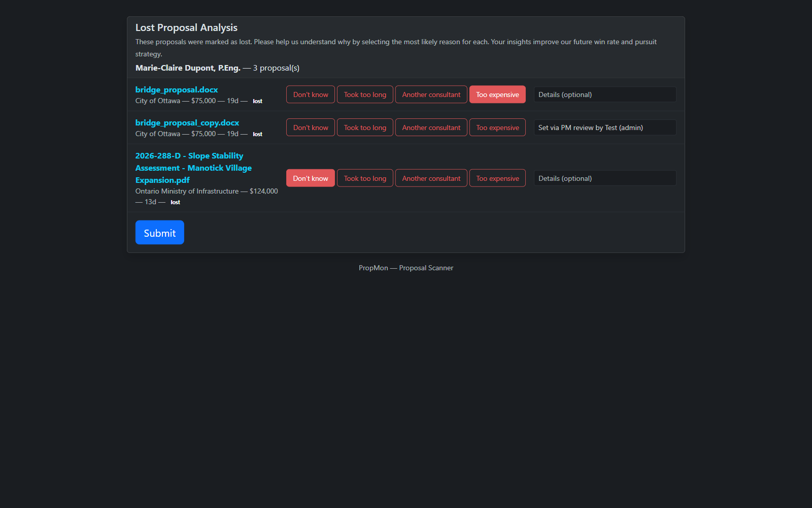Viewport: 812px width, 508px height.
Task: Select "Don't know" for bridge_proposal.docx
Action: pos(310,94)
